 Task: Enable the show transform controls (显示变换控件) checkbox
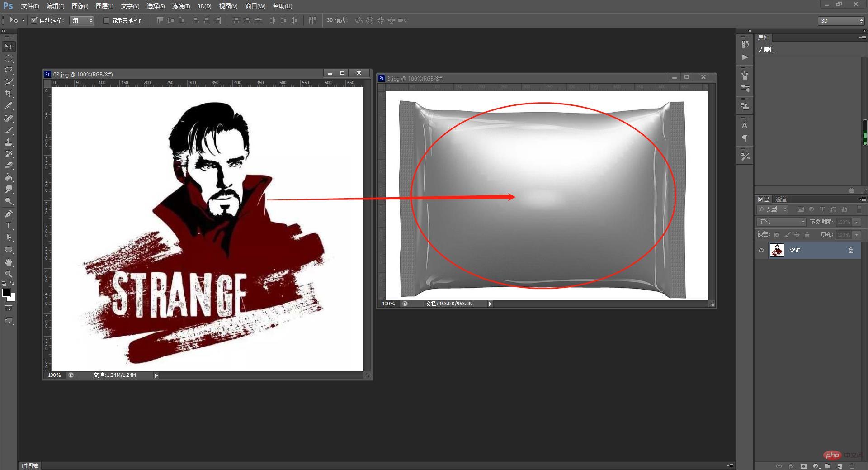click(106, 20)
